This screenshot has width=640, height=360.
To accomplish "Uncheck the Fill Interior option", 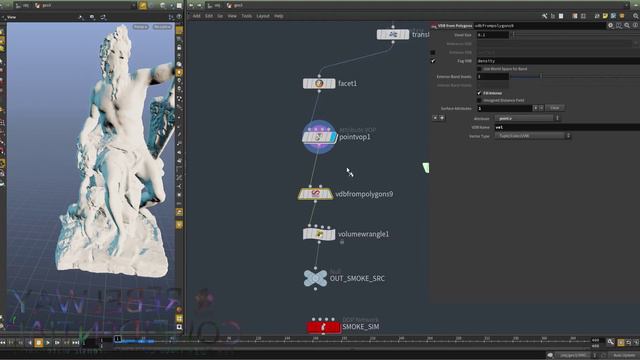I will [480, 93].
